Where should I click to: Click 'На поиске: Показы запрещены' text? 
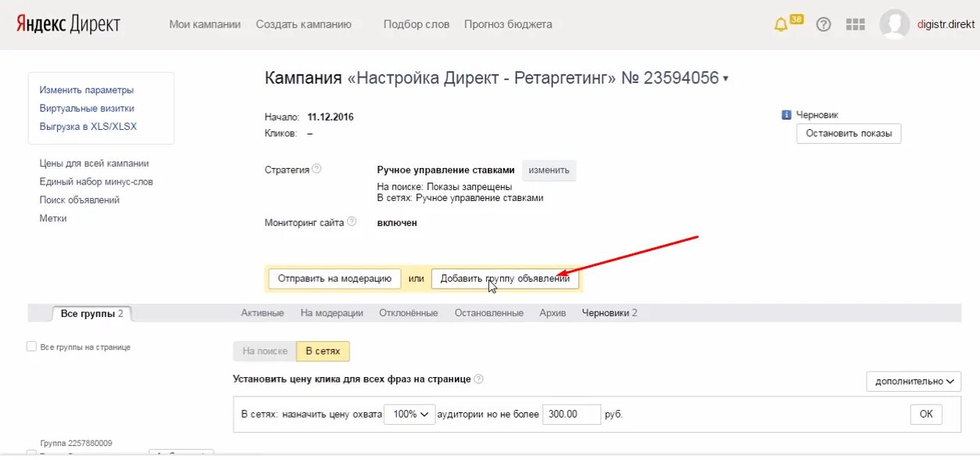coord(445,187)
